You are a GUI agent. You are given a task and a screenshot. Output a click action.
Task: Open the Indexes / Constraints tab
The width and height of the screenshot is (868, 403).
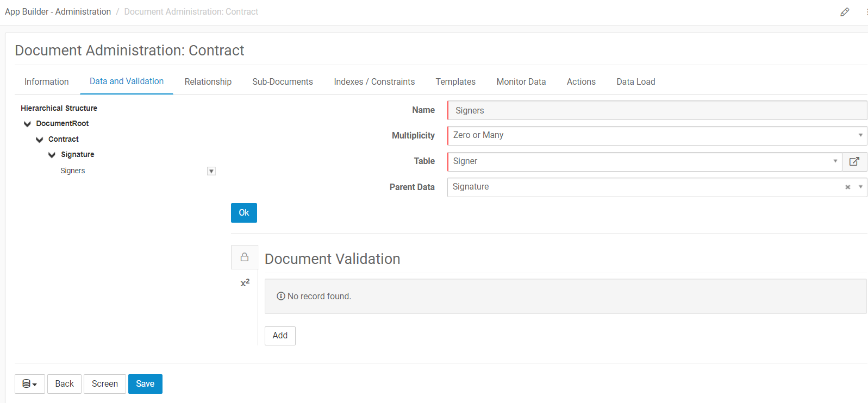click(x=374, y=81)
